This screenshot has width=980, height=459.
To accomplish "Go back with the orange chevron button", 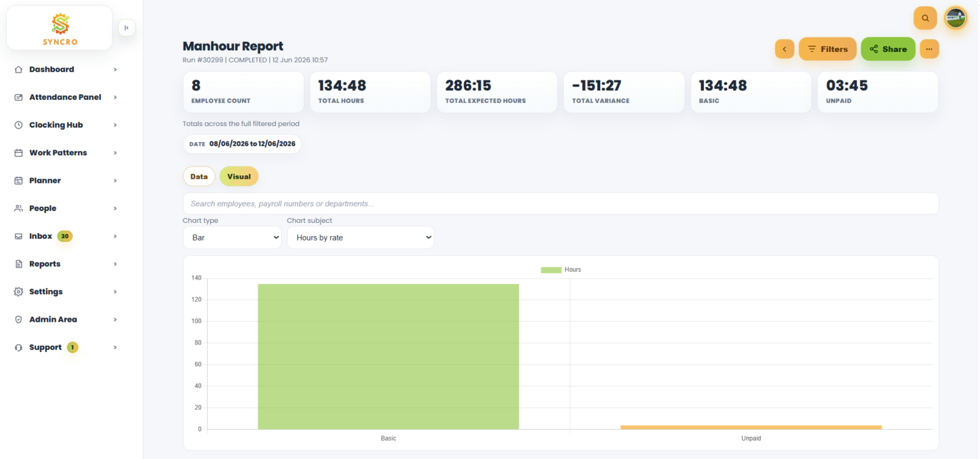I will (x=785, y=49).
